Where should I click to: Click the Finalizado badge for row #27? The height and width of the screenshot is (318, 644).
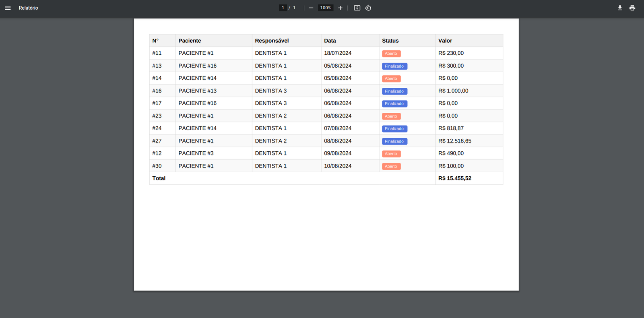[394, 141]
